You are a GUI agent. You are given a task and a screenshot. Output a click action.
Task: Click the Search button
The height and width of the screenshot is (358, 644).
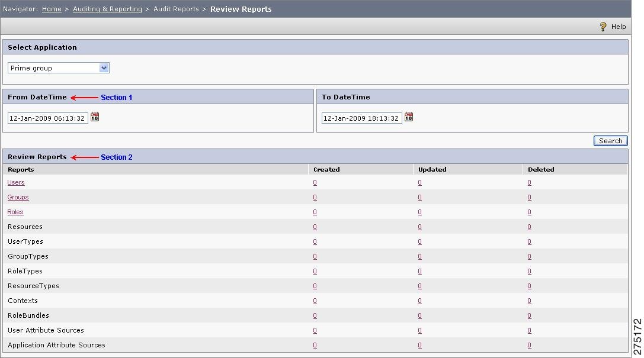pos(610,141)
